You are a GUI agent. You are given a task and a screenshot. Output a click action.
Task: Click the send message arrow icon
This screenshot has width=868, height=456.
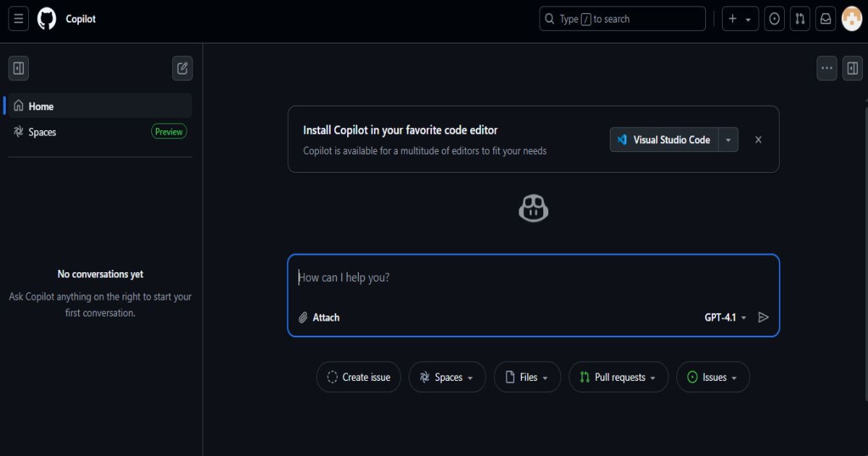coord(763,317)
